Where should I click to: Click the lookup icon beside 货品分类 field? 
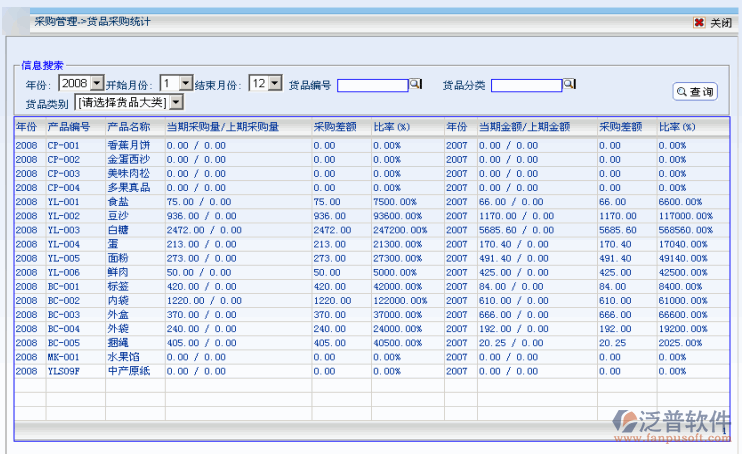(569, 85)
